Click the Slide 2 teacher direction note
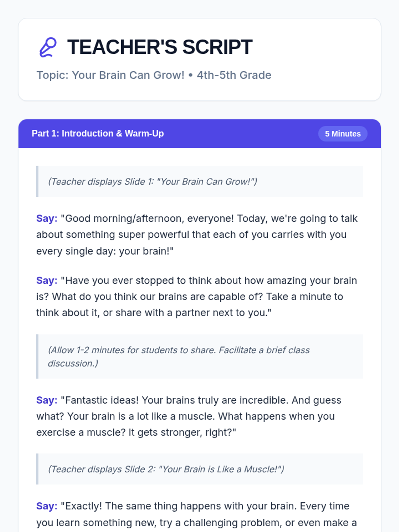 tap(166, 469)
